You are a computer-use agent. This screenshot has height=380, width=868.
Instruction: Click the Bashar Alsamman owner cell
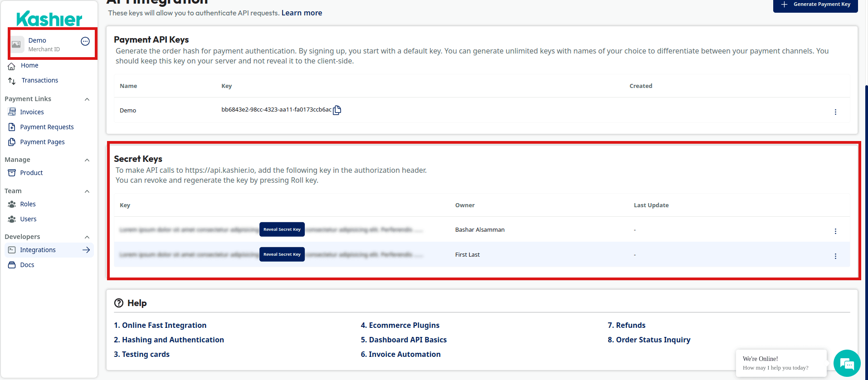coord(480,230)
